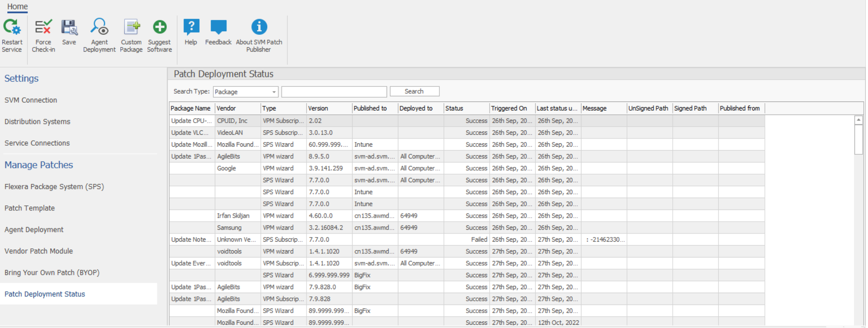Screen dimensions: 868x328
Task: Click the 'CPUID, Inc' vendor cell
Action: click(238, 121)
